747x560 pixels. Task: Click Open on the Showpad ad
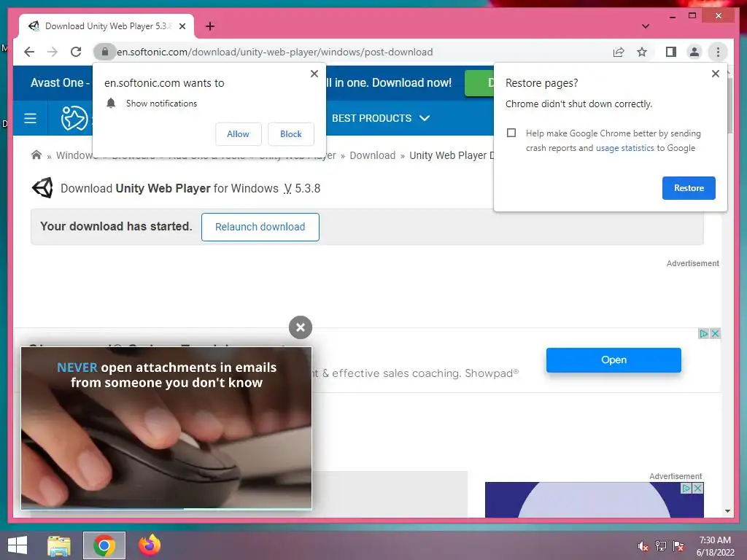coord(613,360)
